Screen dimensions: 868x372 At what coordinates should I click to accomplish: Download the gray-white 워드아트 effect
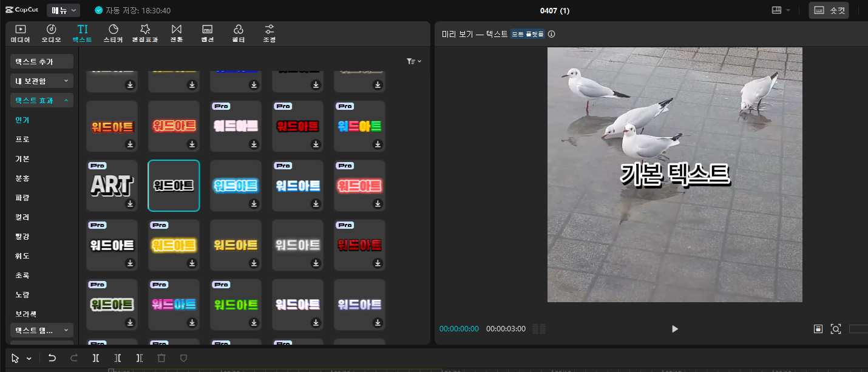[316, 263]
